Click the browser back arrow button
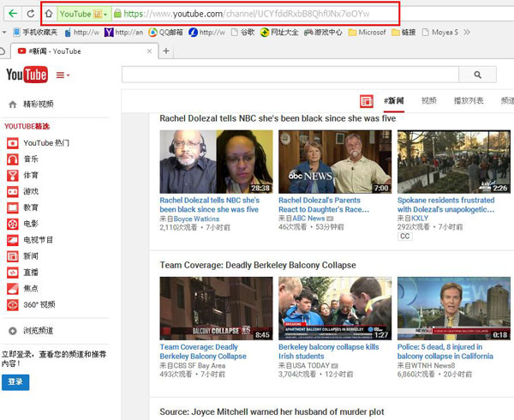 13,14
